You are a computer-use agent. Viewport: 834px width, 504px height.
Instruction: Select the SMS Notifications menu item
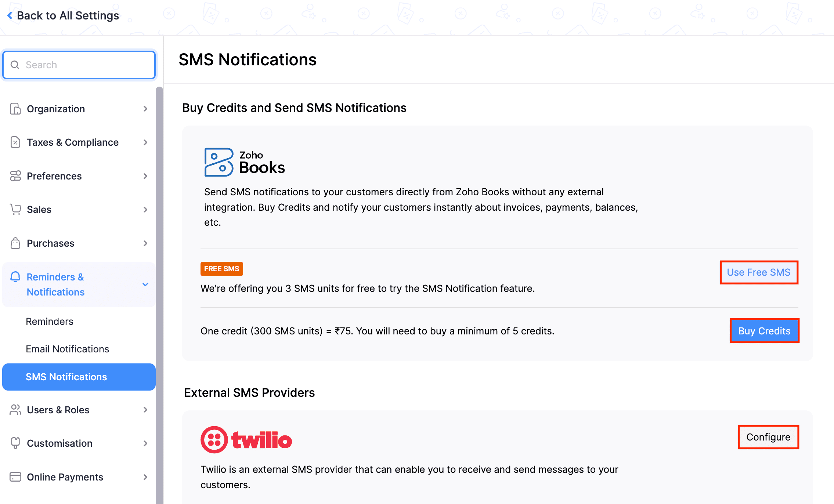[66, 377]
